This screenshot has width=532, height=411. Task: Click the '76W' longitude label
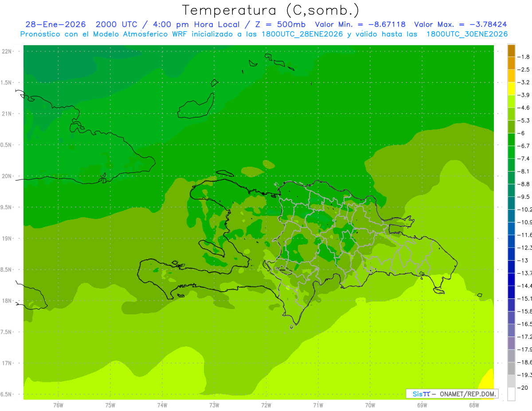coord(58,405)
